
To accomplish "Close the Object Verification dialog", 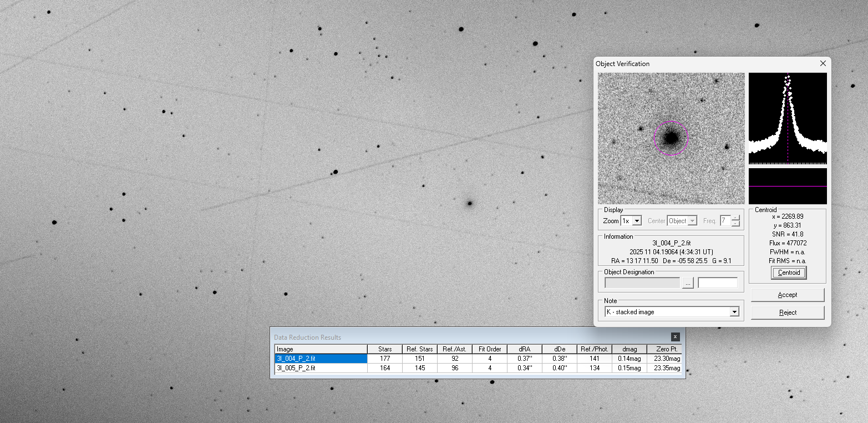I will [x=823, y=64].
